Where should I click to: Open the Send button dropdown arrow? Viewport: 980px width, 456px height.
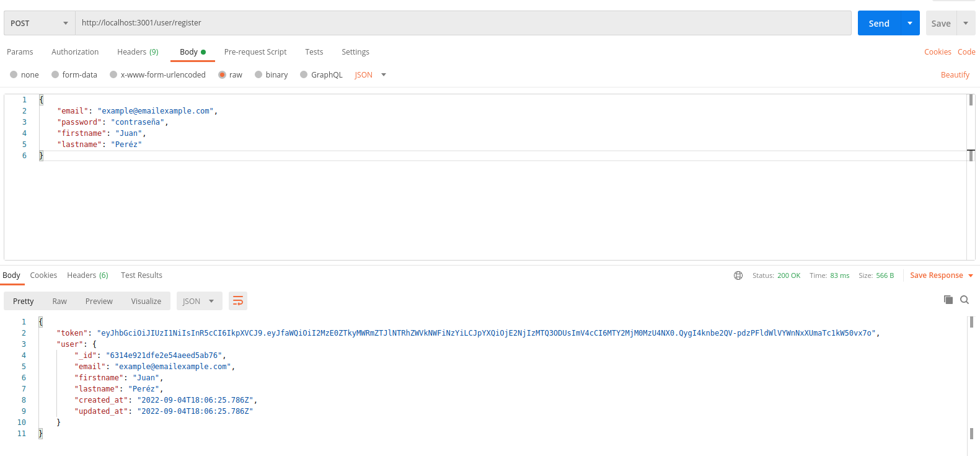[909, 23]
